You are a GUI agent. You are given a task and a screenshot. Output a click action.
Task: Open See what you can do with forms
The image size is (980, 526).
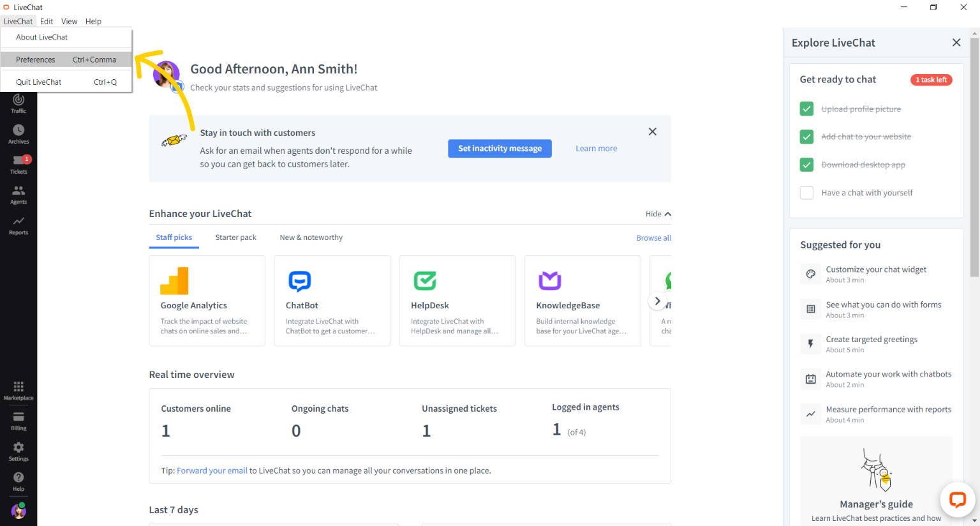(876, 309)
